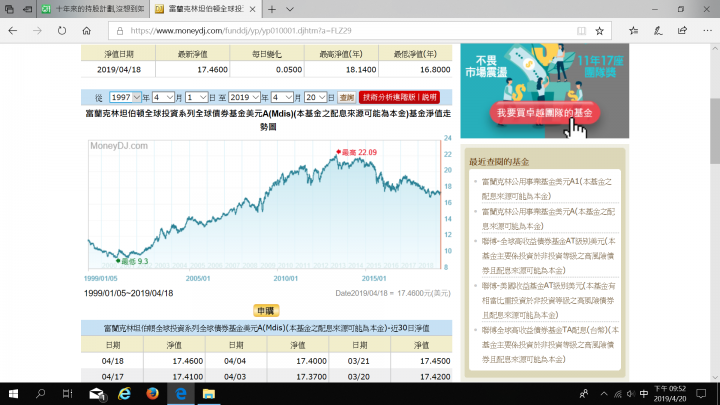Viewport: 720px width, 405px height.
Task: Expand tab preview chevron
Action: point(290,9)
